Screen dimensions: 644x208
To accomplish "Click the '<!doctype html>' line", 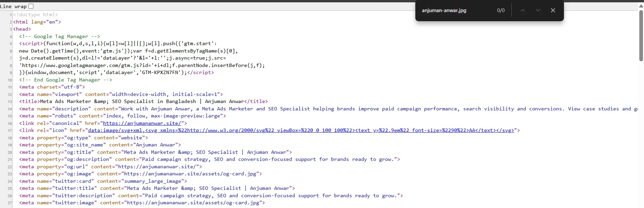I will (x=36, y=14).
